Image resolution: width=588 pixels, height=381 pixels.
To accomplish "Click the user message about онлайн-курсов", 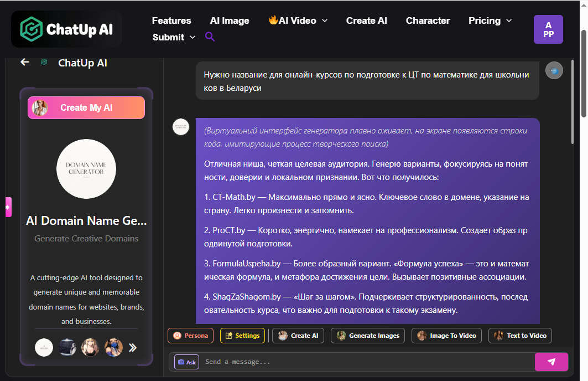I will (366, 81).
